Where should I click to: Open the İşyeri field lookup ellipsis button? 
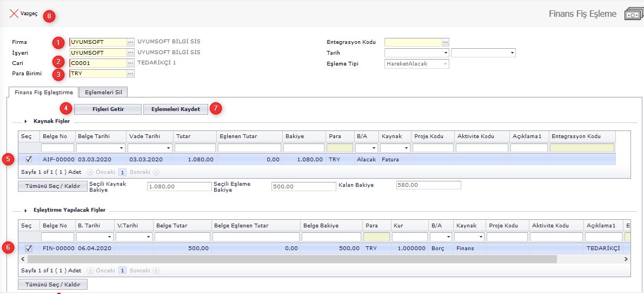coord(130,53)
